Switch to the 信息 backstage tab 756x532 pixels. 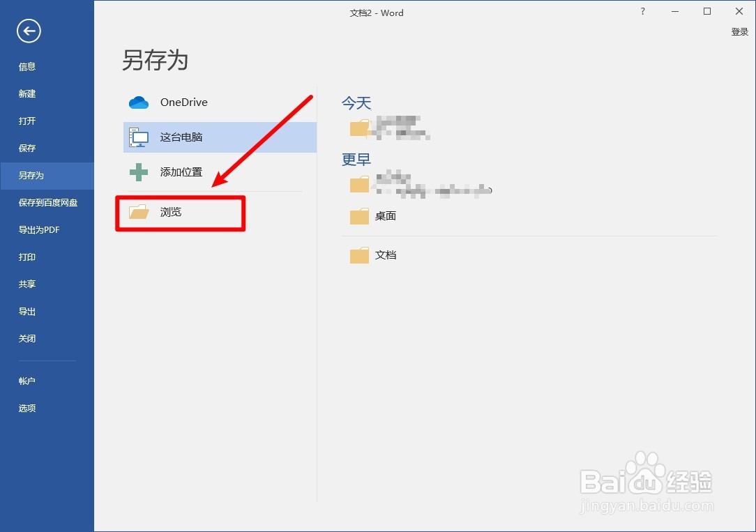tap(27, 66)
